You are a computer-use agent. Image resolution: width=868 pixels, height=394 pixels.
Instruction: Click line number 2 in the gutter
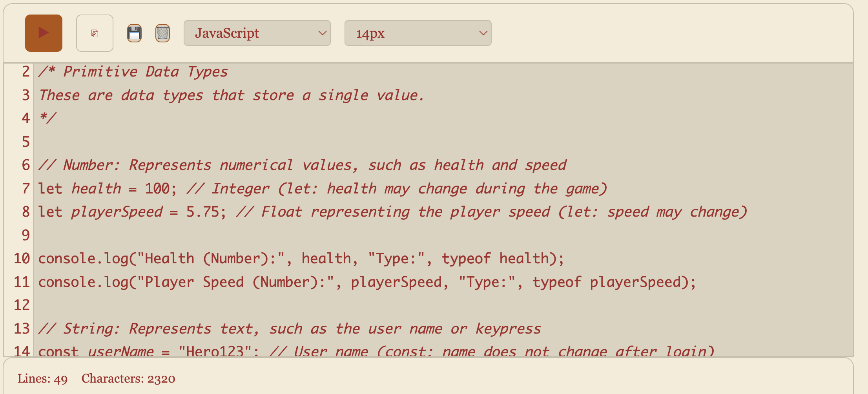pos(26,72)
